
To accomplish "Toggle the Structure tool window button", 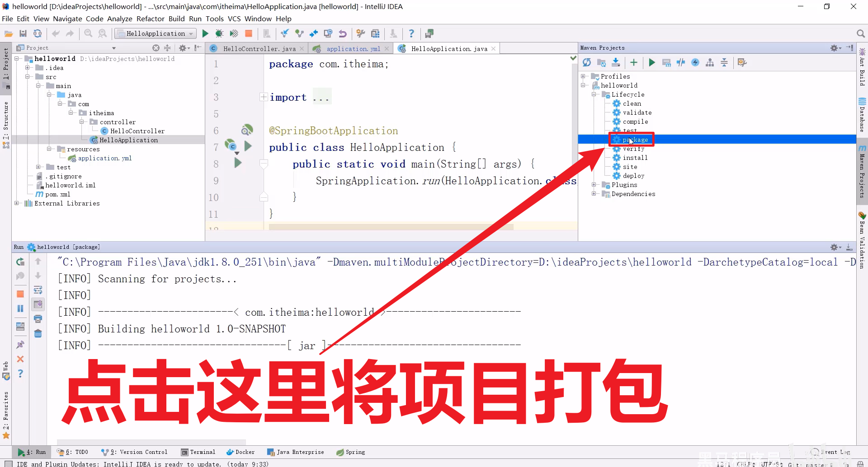I will 6,124.
